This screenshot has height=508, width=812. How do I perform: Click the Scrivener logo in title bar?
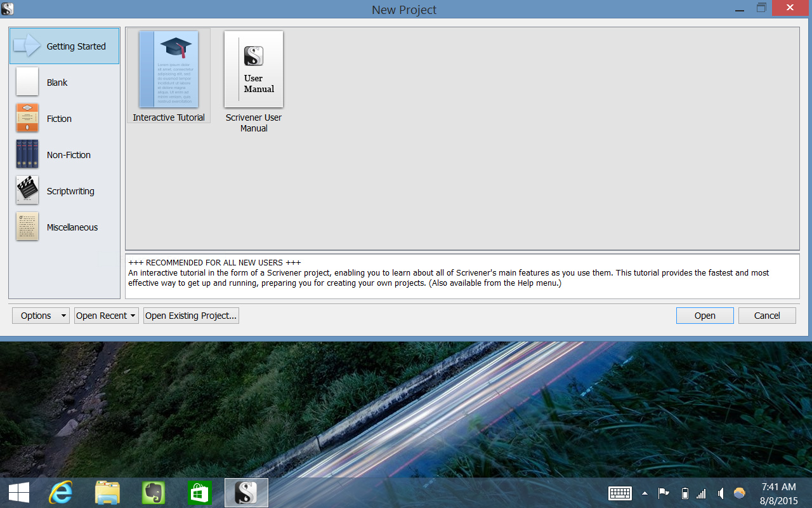tap(8, 9)
